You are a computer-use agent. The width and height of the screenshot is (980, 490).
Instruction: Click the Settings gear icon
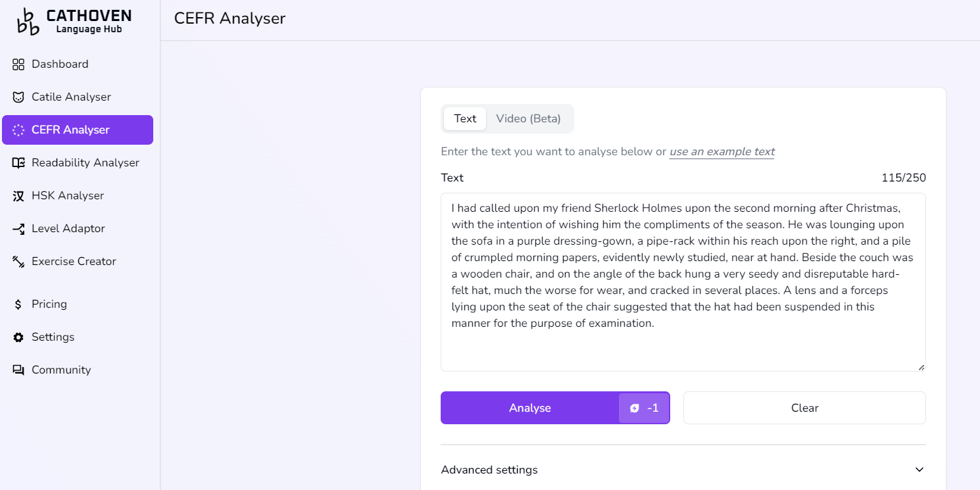point(18,337)
